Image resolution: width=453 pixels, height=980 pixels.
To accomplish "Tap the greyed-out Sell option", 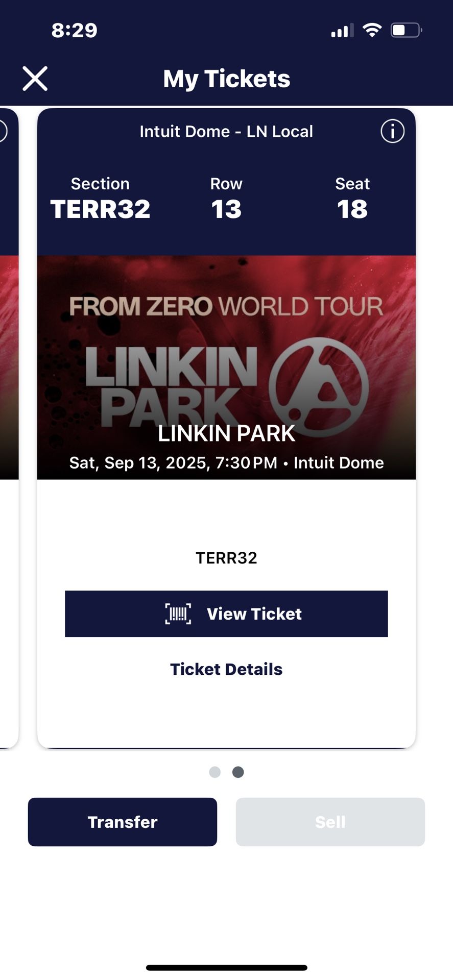I will click(330, 821).
